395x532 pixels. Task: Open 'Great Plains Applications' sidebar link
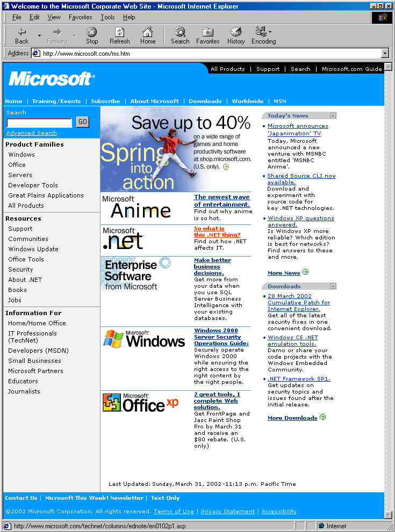click(x=46, y=195)
